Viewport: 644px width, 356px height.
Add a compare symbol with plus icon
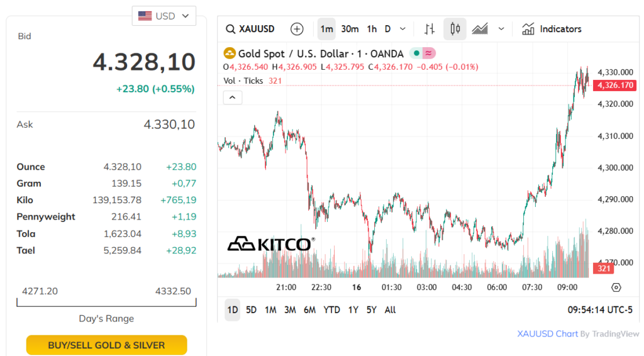click(x=297, y=29)
